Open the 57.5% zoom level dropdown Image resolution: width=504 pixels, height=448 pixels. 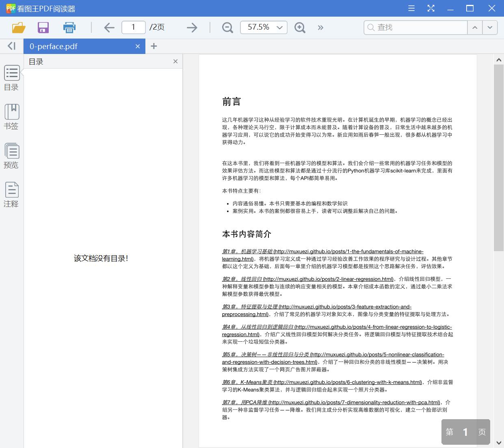[x=264, y=27]
